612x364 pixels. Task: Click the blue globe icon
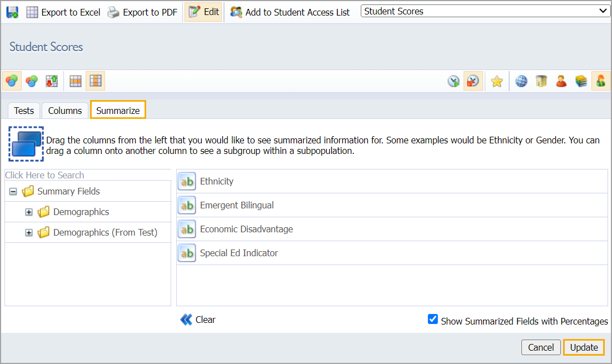pyautogui.click(x=521, y=82)
